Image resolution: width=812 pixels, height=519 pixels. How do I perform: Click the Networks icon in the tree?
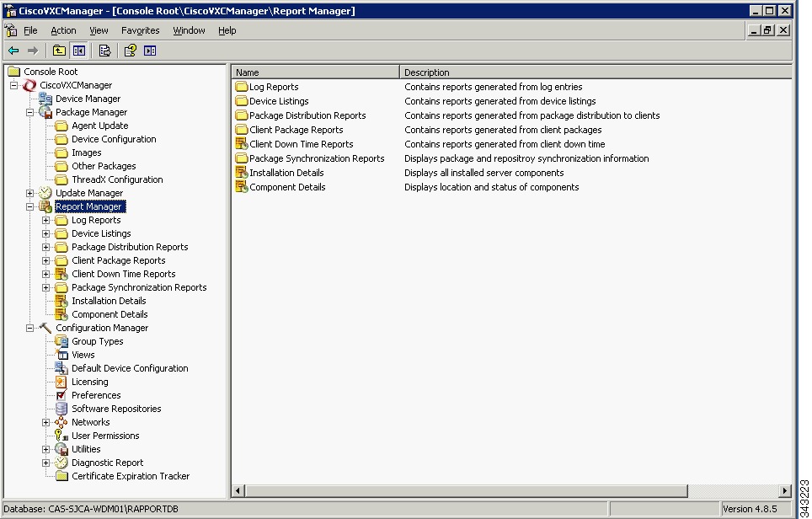point(61,422)
